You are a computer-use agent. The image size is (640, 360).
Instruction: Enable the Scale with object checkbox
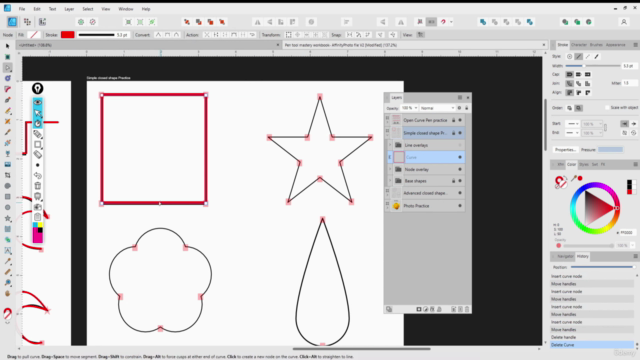point(607,108)
